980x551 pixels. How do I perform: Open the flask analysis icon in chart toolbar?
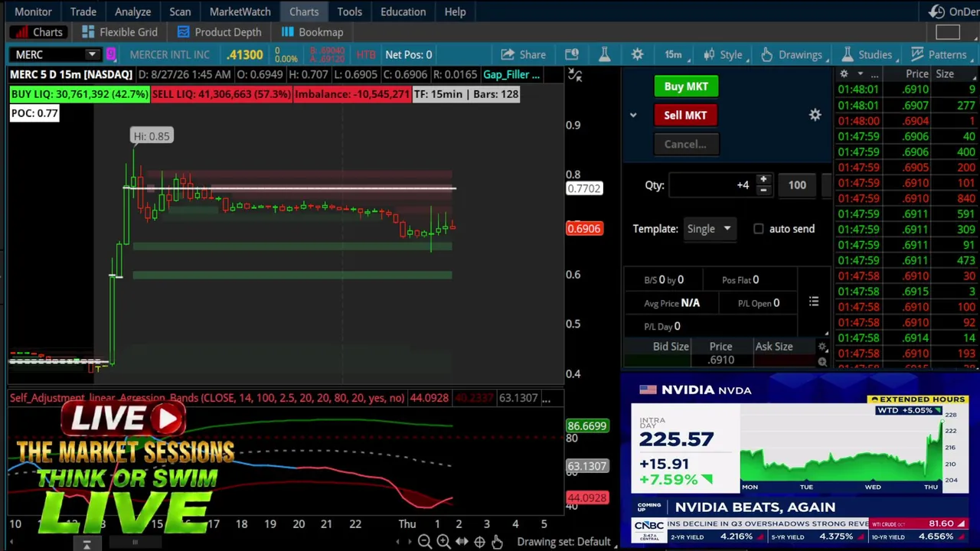click(604, 54)
